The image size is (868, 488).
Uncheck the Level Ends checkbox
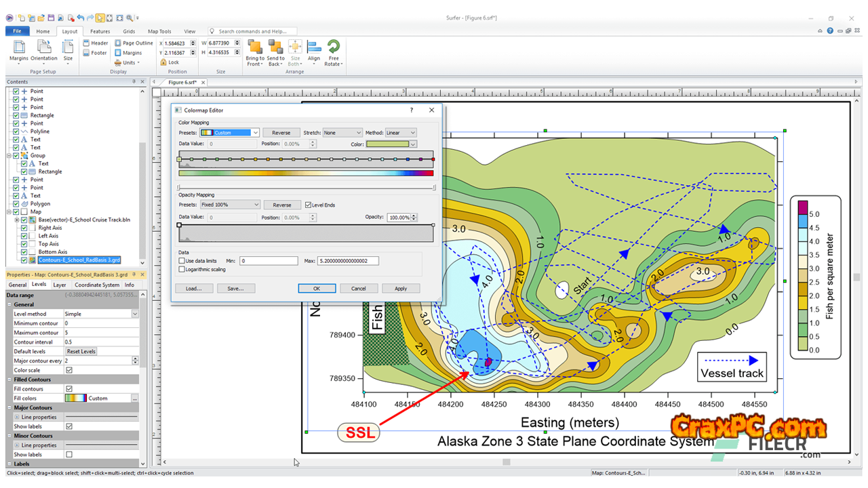tap(308, 205)
